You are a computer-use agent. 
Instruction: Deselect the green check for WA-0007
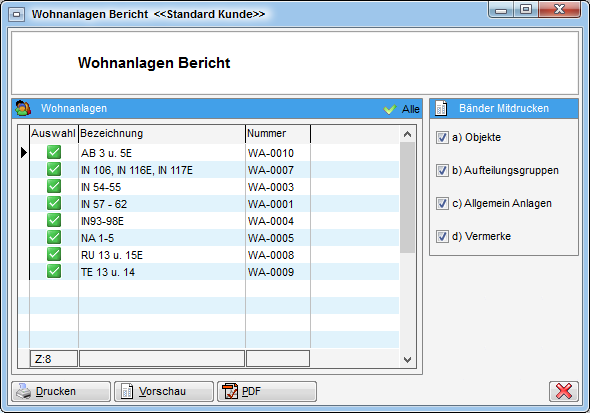click(54, 169)
